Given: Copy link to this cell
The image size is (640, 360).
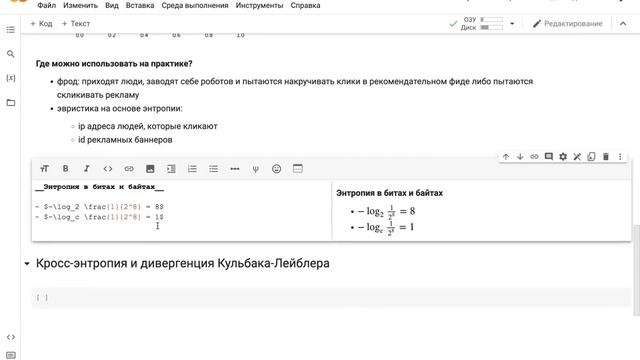Looking at the screenshot, I should (x=534, y=156).
